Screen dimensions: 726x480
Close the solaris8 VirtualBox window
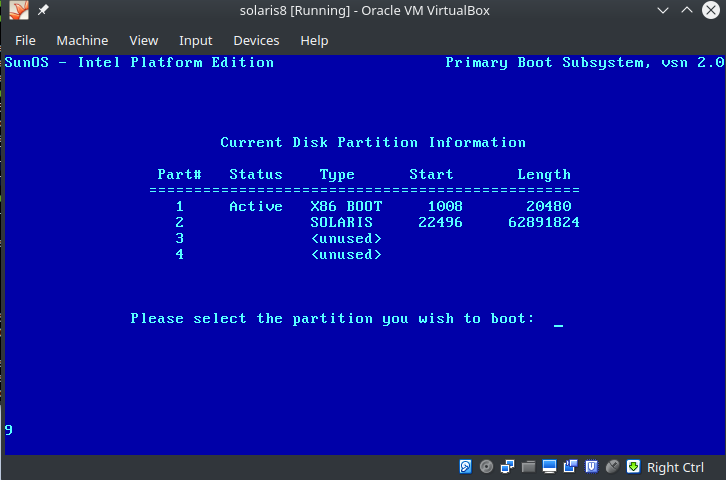tap(711, 10)
